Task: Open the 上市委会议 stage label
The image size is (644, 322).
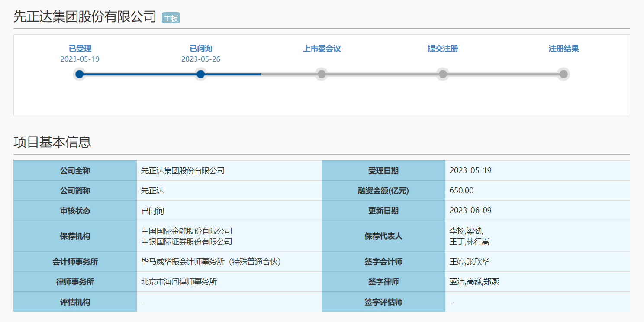Action: pyautogui.click(x=322, y=49)
